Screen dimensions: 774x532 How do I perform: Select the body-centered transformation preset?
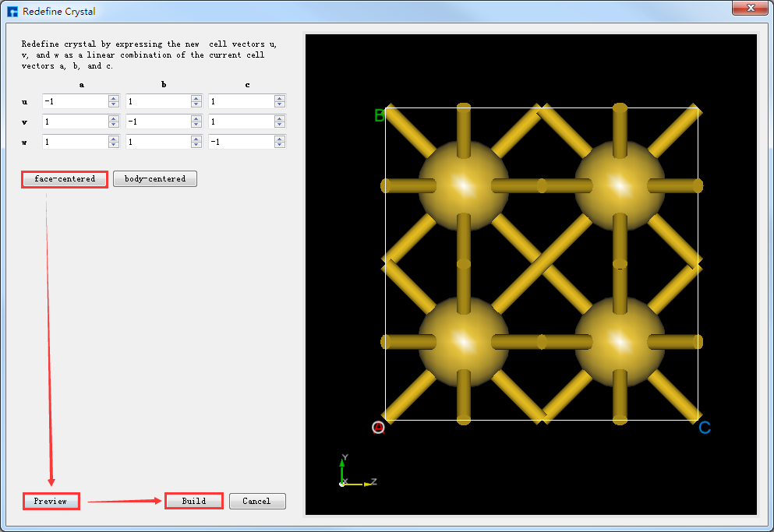[154, 178]
